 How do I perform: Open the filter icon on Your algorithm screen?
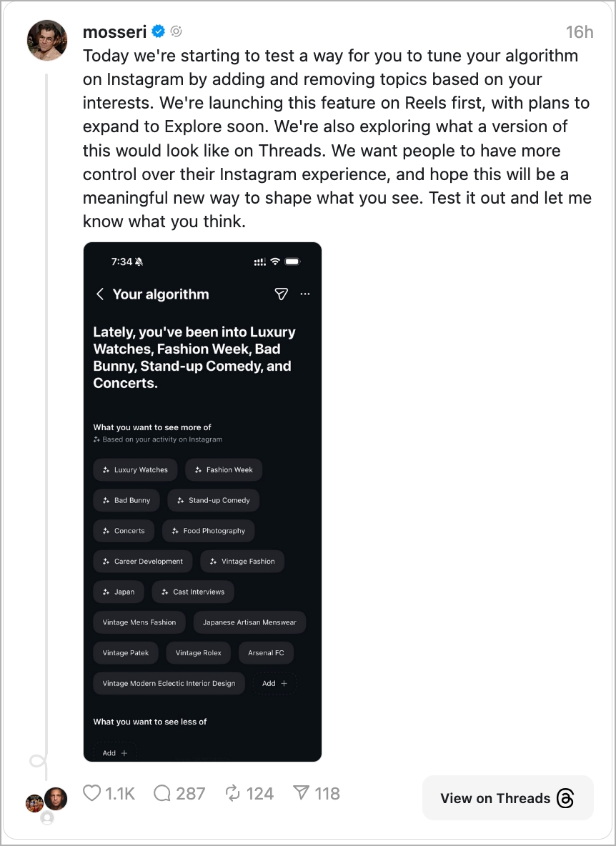(281, 294)
